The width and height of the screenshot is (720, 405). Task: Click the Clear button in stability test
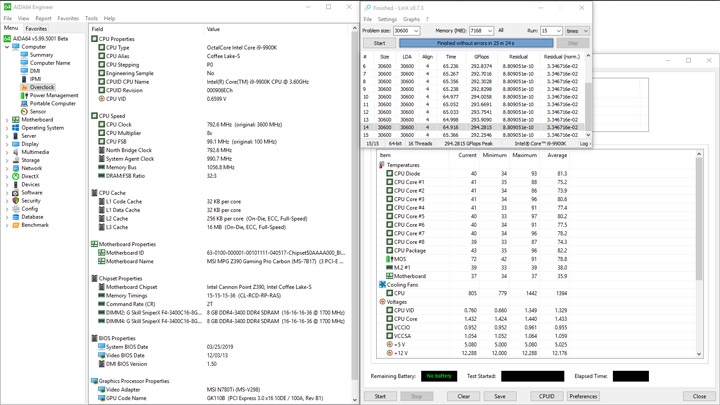[x=463, y=396]
